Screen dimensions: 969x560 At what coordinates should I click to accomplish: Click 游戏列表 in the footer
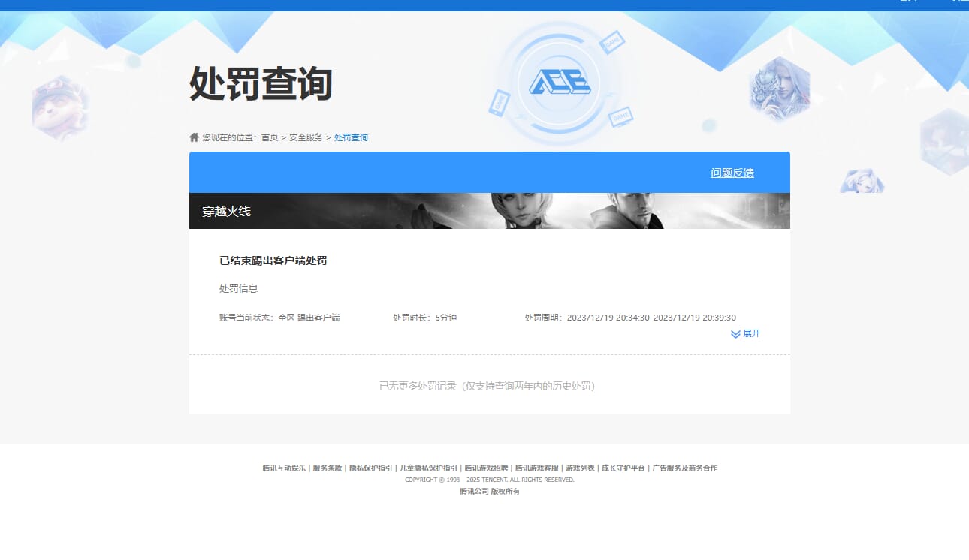coord(579,468)
